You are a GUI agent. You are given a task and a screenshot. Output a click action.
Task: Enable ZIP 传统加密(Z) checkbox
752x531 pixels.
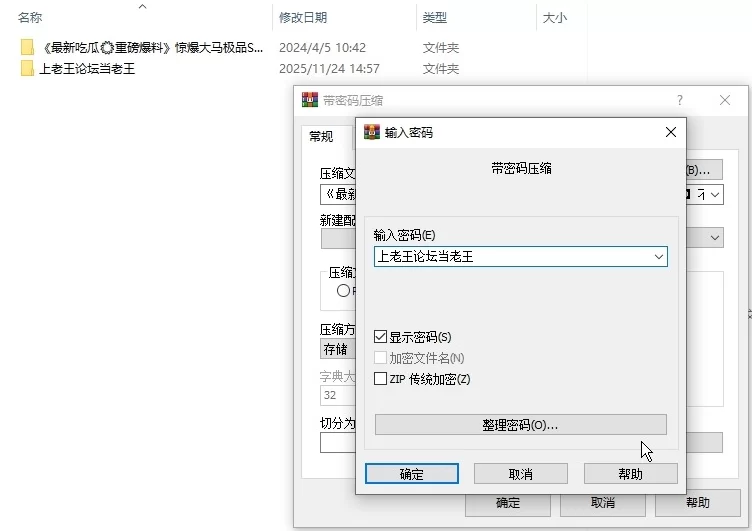pos(380,378)
